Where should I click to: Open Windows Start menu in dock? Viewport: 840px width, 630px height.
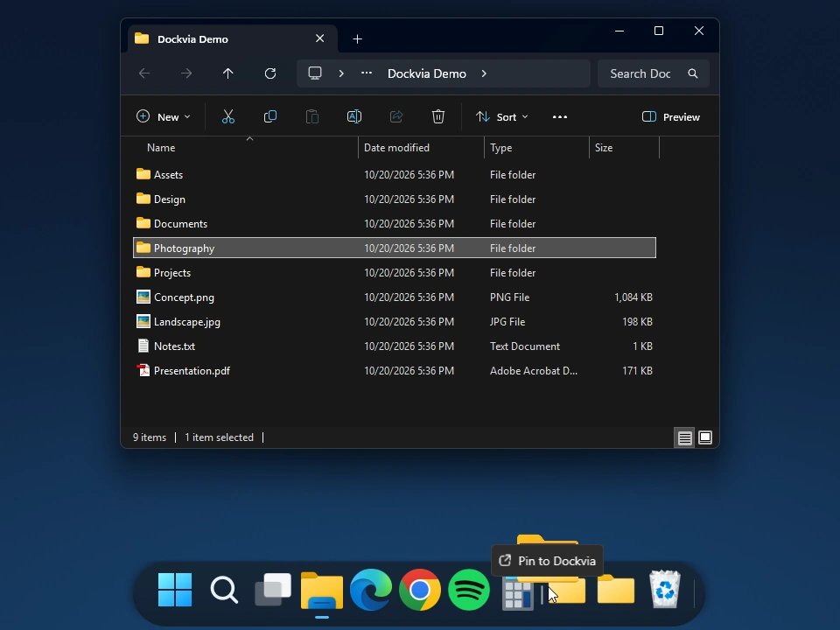tap(175, 590)
